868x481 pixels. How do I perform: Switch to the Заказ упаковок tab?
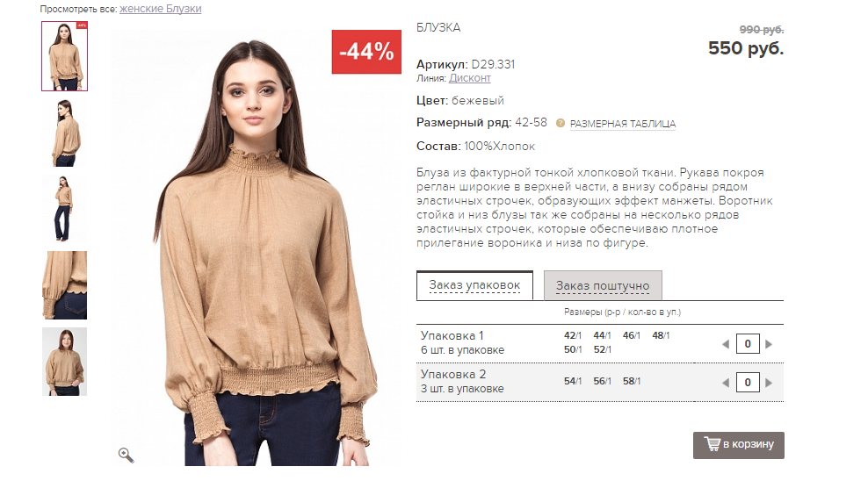(474, 285)
